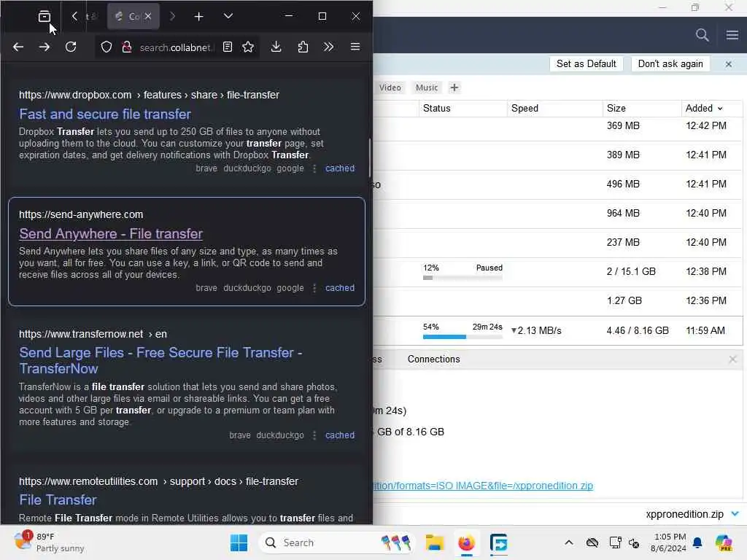Click the 54% download progress bar
The height and width of the screenshot is (560, 747).
462,337
